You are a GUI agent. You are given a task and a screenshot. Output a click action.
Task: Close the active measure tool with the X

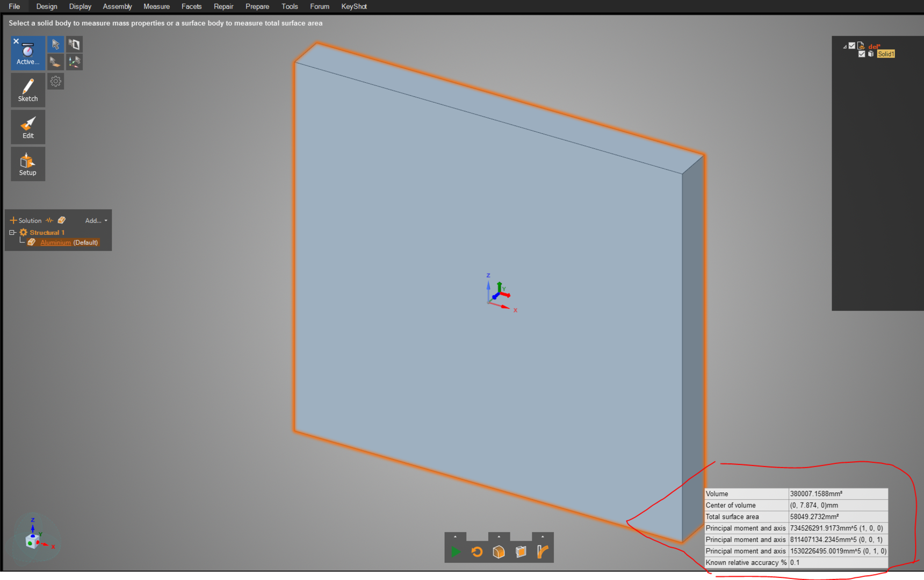point(16,41)
